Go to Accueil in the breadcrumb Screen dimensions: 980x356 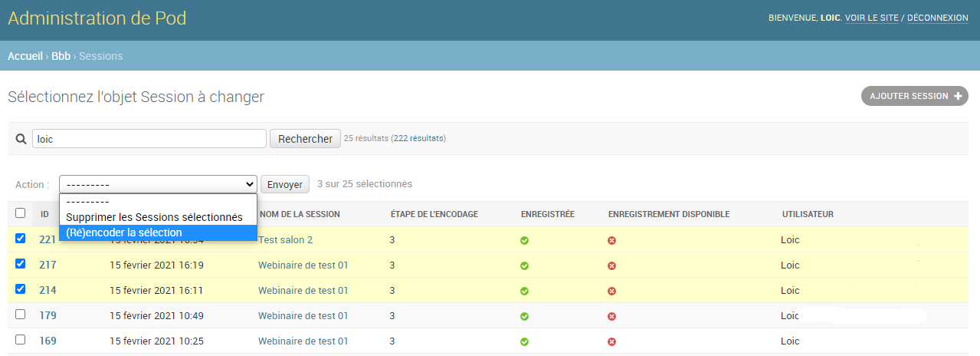pyautogui.click(x=25, y=56)
